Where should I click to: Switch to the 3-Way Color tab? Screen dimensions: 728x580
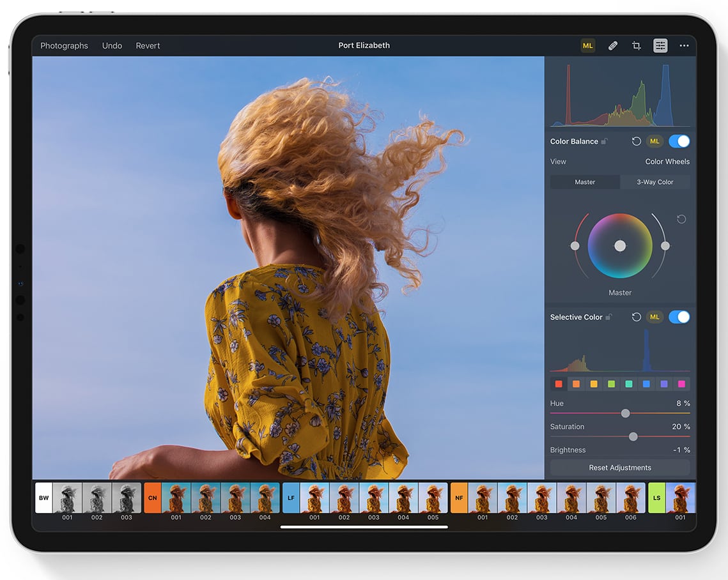654,182
